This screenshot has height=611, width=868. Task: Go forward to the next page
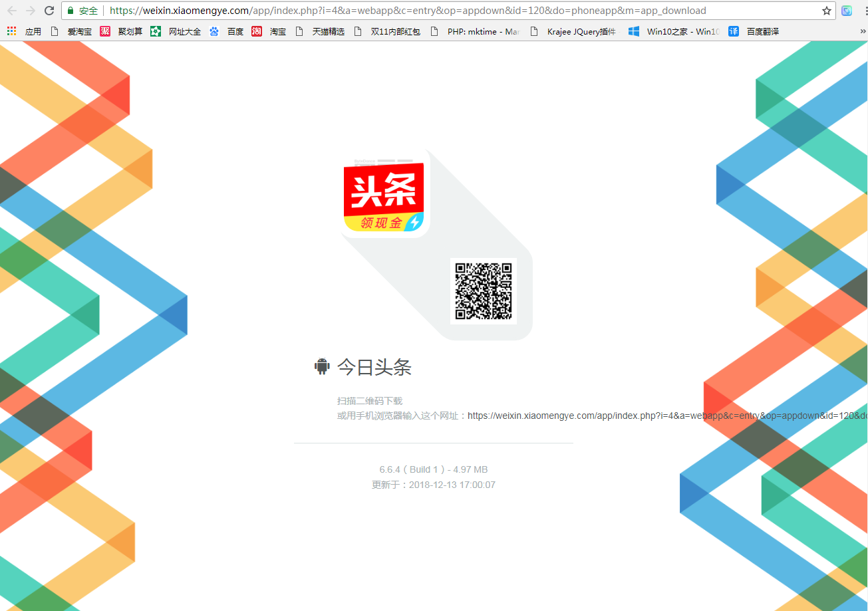pos(31,11)
